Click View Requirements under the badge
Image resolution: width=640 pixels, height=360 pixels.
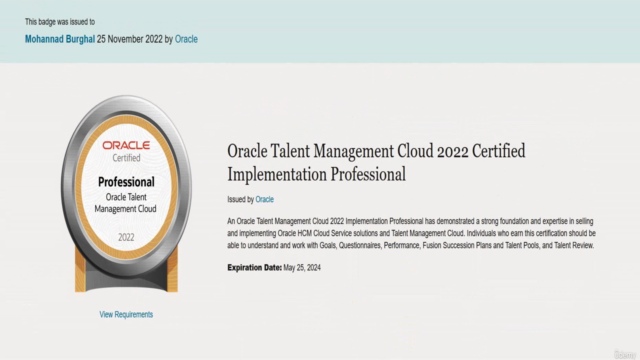(x=126, y=314)
